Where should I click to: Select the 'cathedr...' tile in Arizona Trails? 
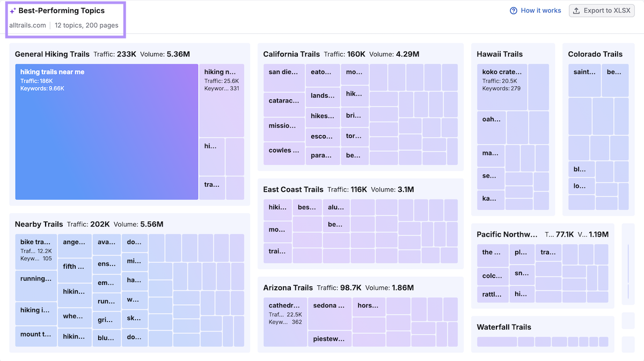click(285, 322)
